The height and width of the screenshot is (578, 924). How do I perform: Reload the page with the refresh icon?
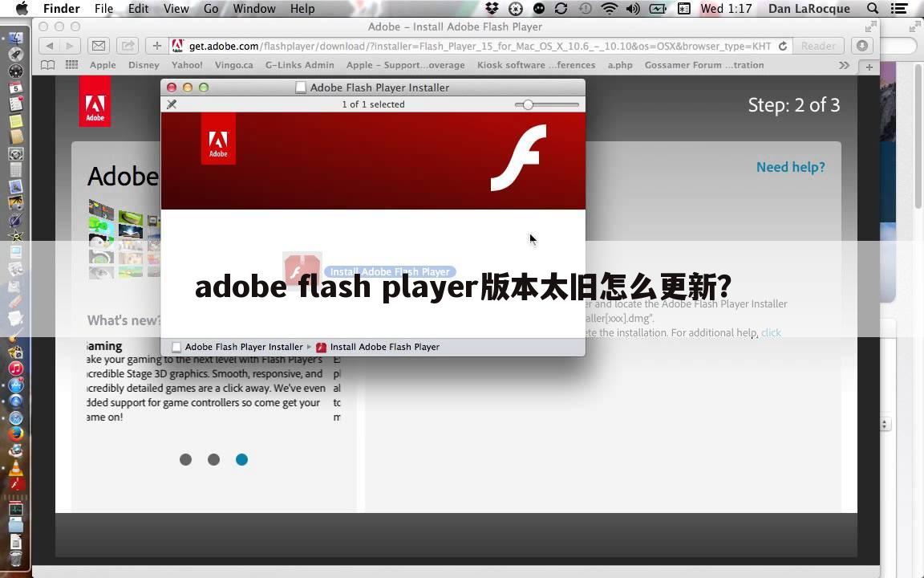tap(783, 46)
